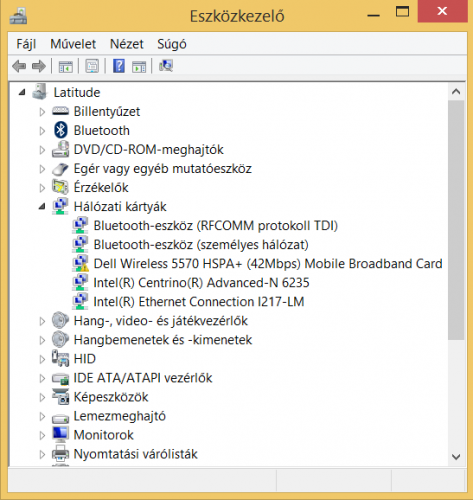Click the Monitorok category icon
The height and width of the screenshot is (500, 473).
pyautogui.click(x=60, y=434)
